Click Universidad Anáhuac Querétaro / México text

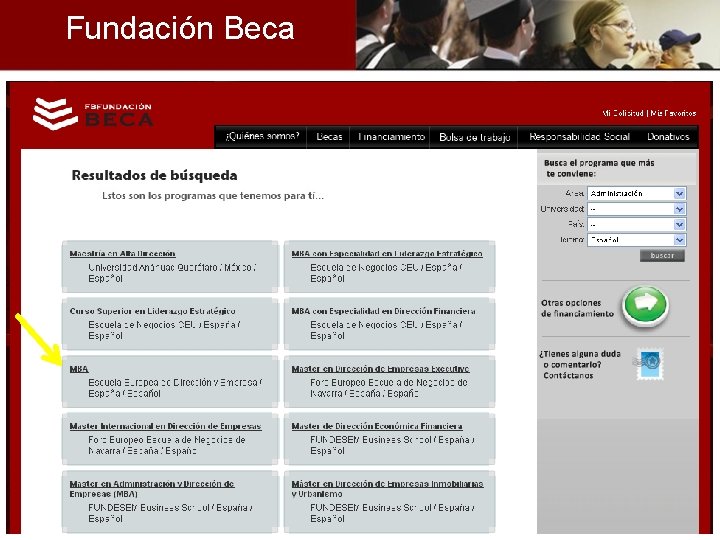tap(172, 267)
